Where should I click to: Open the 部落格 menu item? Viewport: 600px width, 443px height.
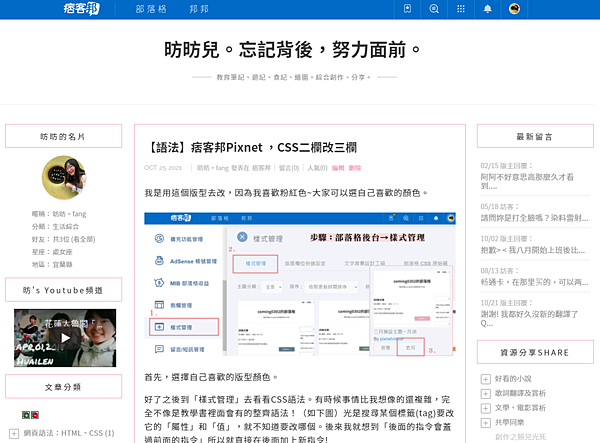click(151, 9)
